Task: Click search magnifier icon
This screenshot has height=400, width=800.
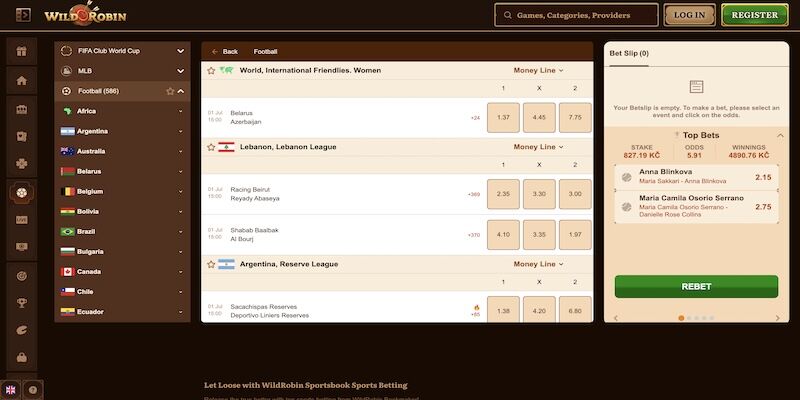Action: (508, 15)
